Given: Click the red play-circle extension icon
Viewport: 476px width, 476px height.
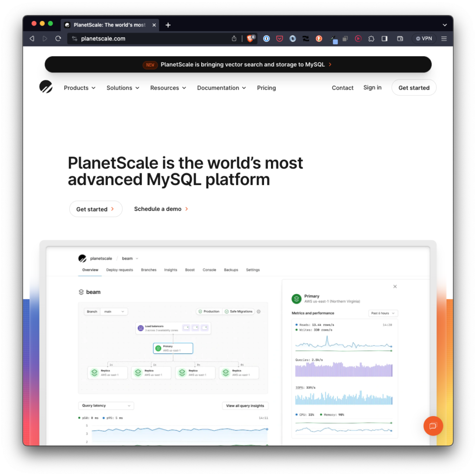Looking at the screenshot, I should (x=358, y=39).
